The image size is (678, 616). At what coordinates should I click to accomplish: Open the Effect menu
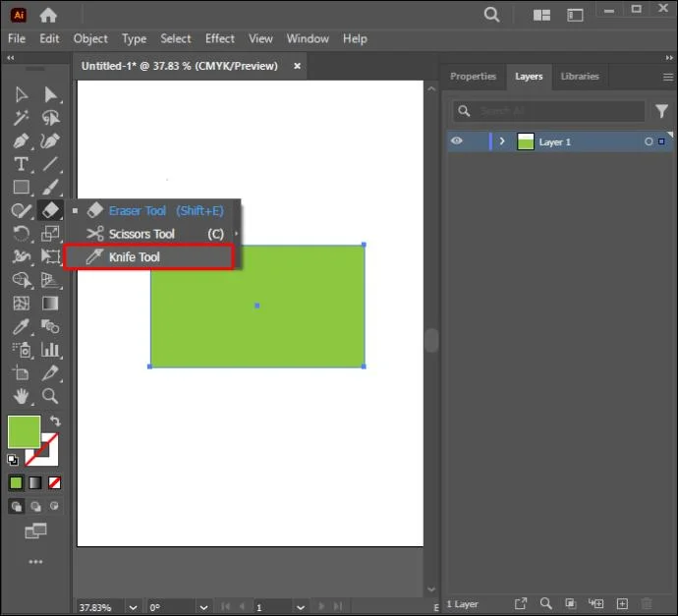(220, 38)
